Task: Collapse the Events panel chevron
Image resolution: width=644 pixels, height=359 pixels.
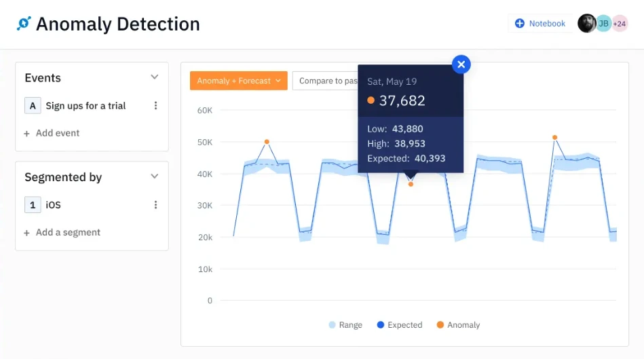Action: click(155, 77)
